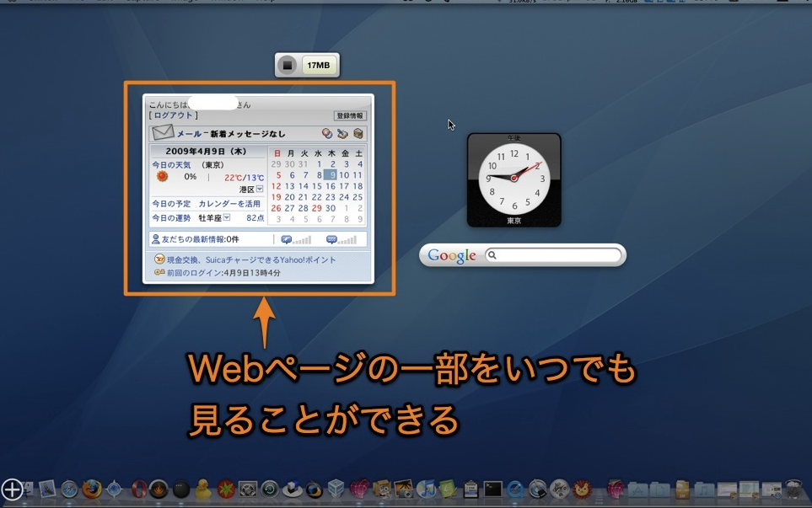Open 今日の予定 schedule link
Image resolution: width=812 pixels, height=508 pixels.
(171, 204)
